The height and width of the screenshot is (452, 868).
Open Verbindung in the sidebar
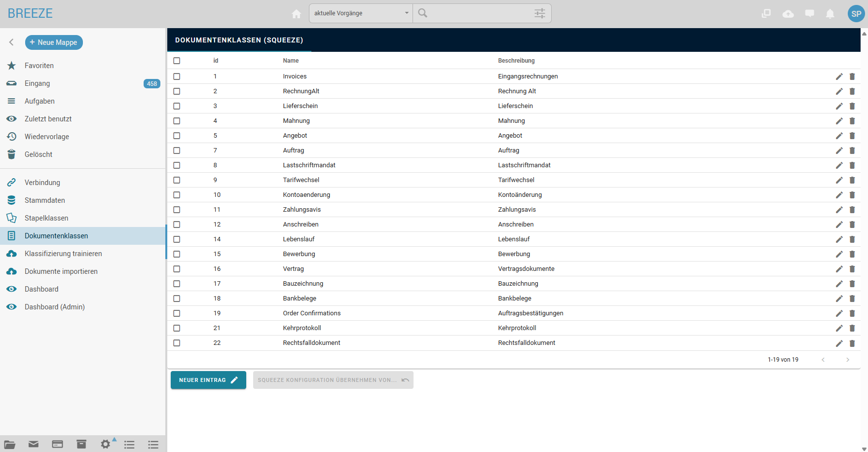click(x=82, y=183)
